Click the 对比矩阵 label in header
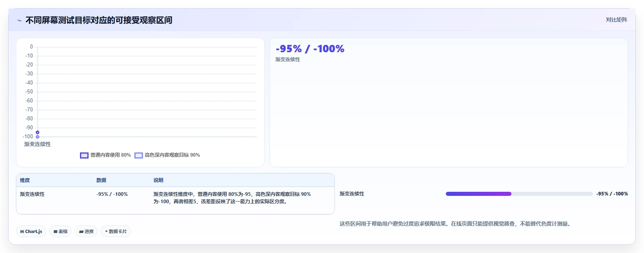 click(616, 20)
